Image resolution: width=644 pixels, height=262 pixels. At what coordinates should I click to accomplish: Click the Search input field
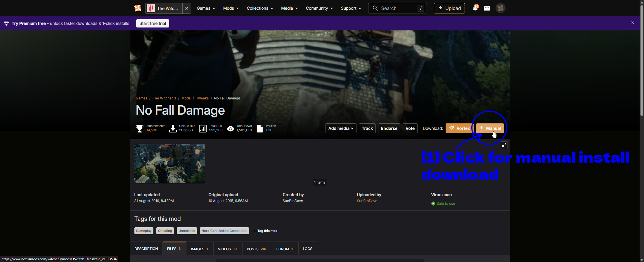click(x=397, y=8)
